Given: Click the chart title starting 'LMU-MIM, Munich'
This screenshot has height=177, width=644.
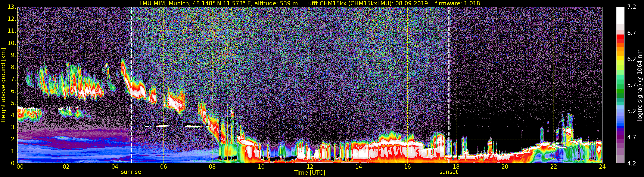Looking at the screenshot, I should pos(310,3).
